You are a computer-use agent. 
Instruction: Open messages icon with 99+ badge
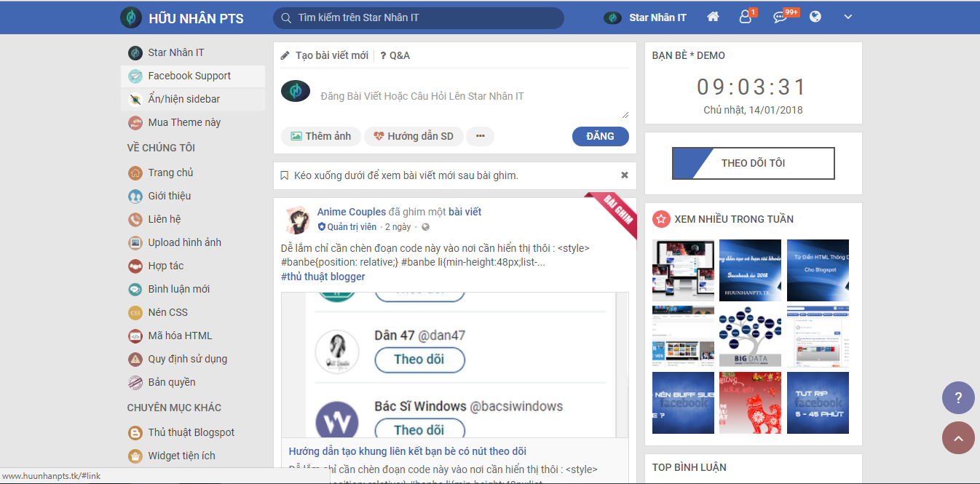pyautogui.click(x=781, y=17)
